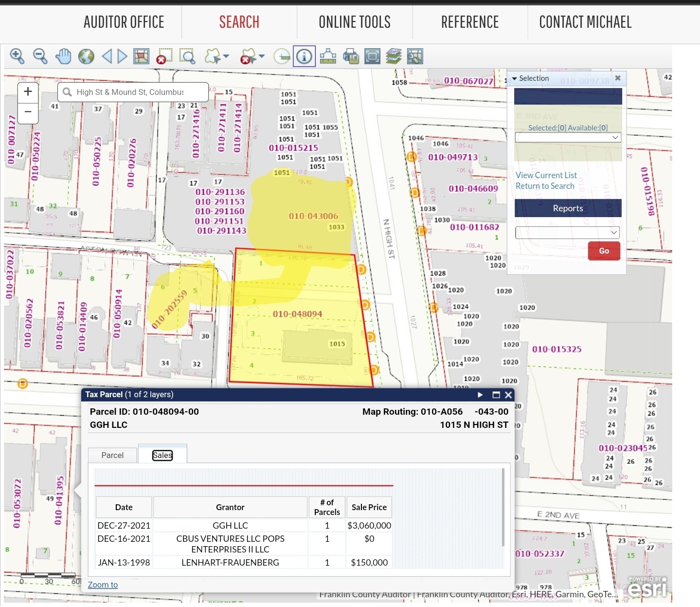Click the $150,000 sale price cell
The height and width of the screenshot is (607, 700).
point(369,562)
